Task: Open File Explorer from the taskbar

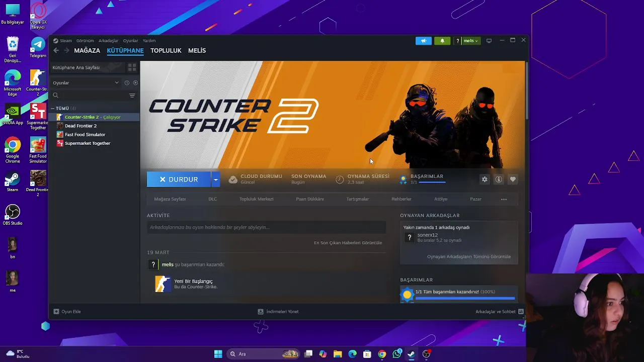Action: coord(338,354)
